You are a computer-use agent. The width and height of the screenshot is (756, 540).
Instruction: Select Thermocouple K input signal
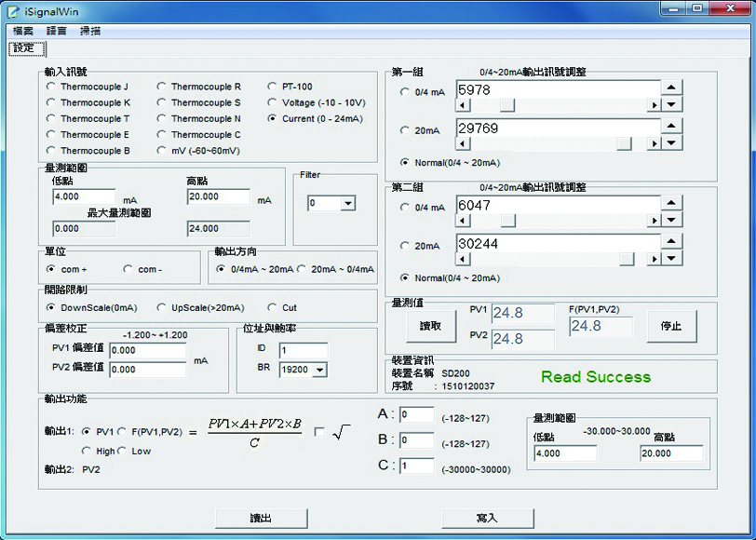(50, 102)
